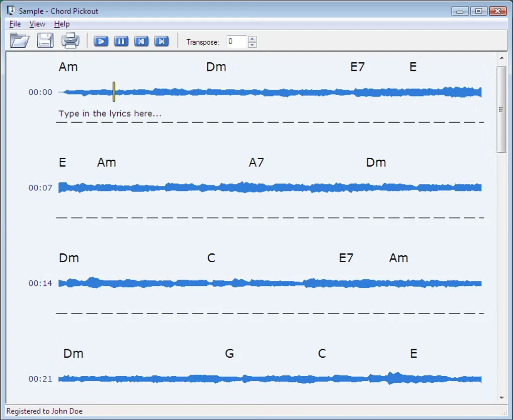Click the waveform in the 00:21 row
513x420 pixels.
(x=270, y=378)
